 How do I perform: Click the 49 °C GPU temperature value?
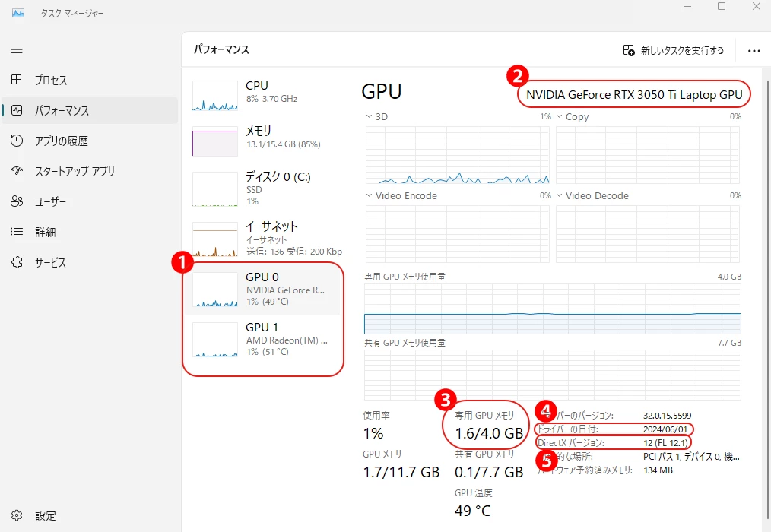tap(472, 511)
